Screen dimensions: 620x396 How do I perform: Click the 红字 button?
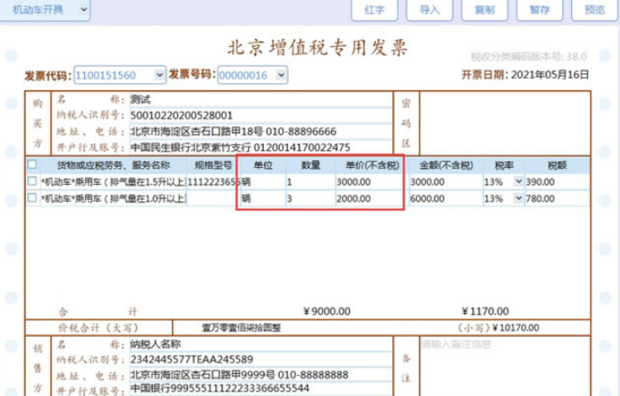tap(374, 9)
